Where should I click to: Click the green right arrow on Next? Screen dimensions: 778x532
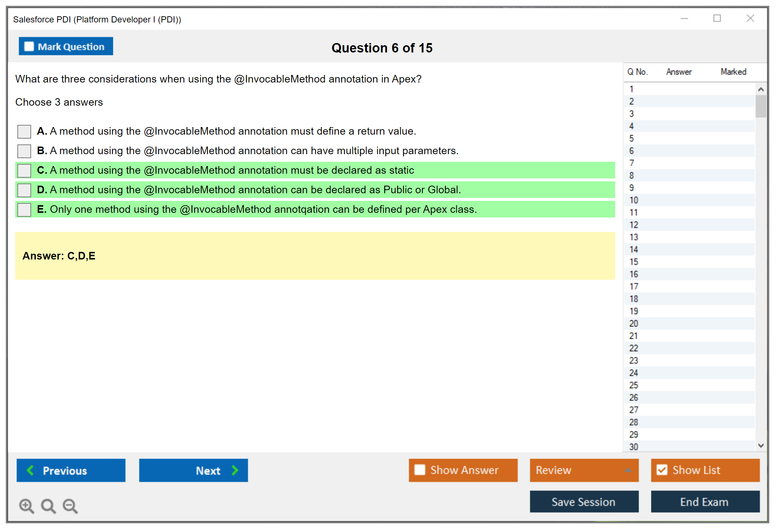235,470
